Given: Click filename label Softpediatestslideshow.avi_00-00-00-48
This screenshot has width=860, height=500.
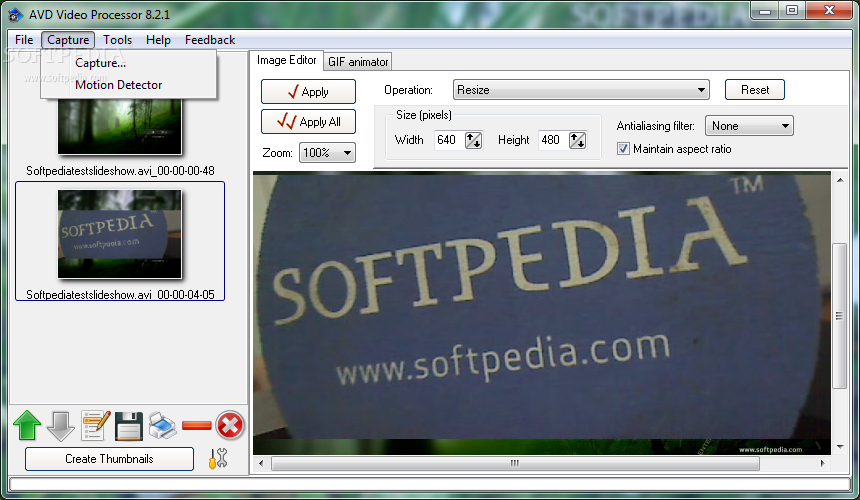Looking at the screenshot, I should tap(120, 171).
